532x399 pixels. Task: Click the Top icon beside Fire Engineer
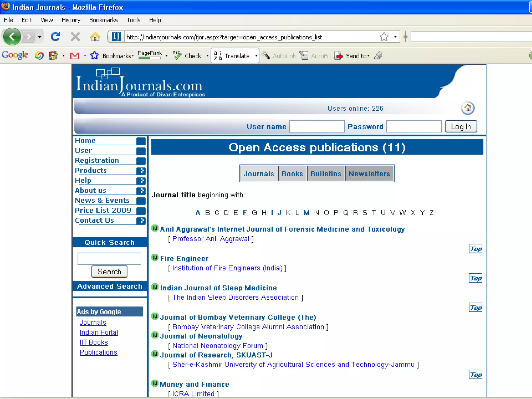475,278
